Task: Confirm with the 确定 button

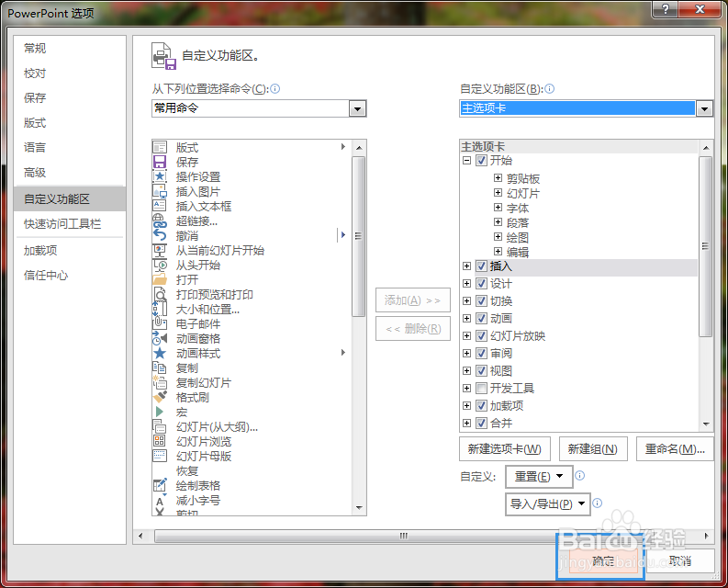Action: (x=602, y=561)
